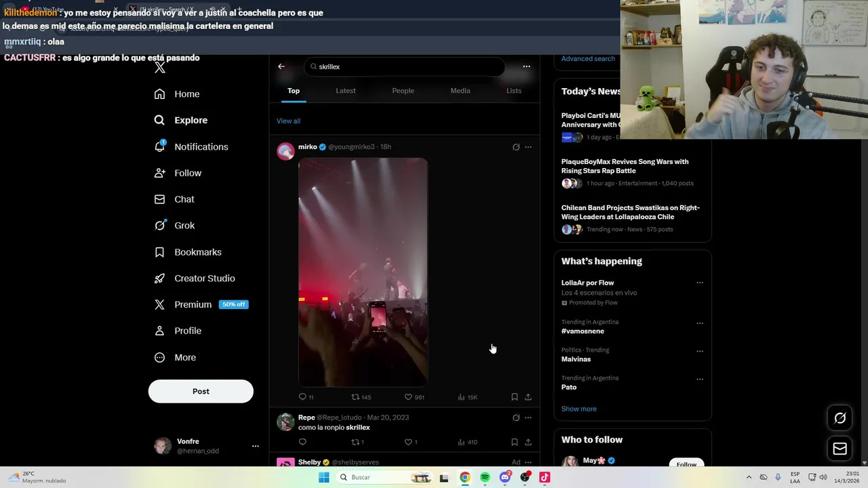The height and width of the screenshot is (488, 868).
Task: Click the Bookmarks icon in the sidebar
Action: click(x=159, y=252)
